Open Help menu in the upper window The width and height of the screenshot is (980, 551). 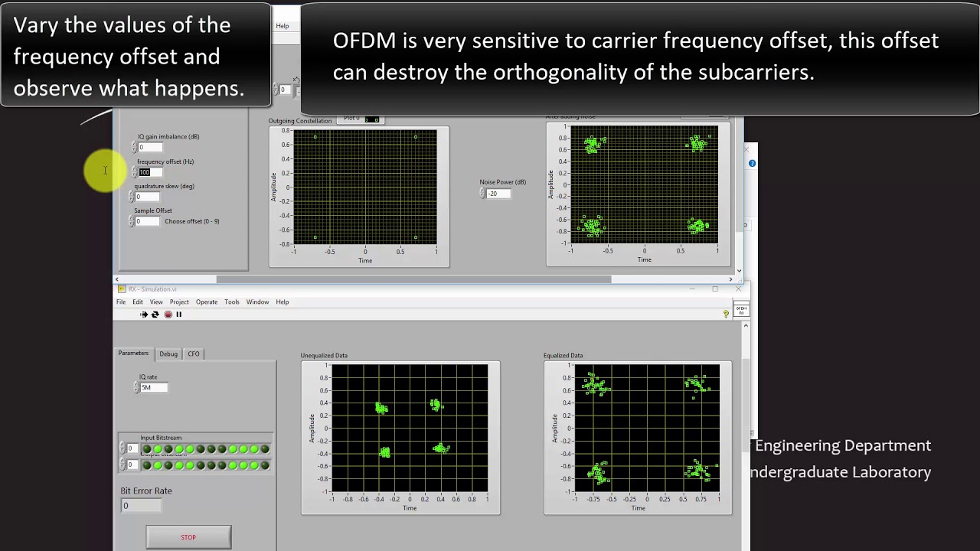(x=283, y=26)
